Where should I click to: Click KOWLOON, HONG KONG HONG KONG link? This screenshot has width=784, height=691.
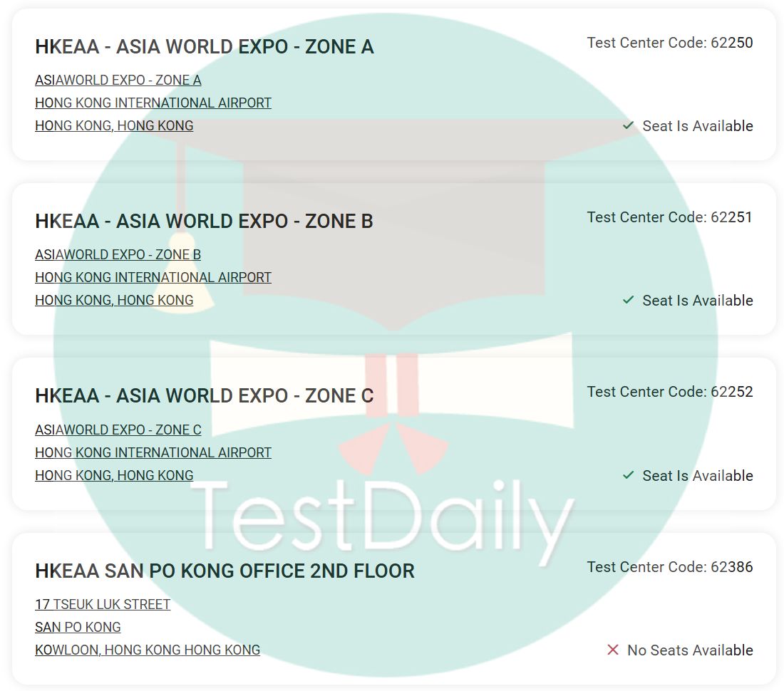coord(148,650)
